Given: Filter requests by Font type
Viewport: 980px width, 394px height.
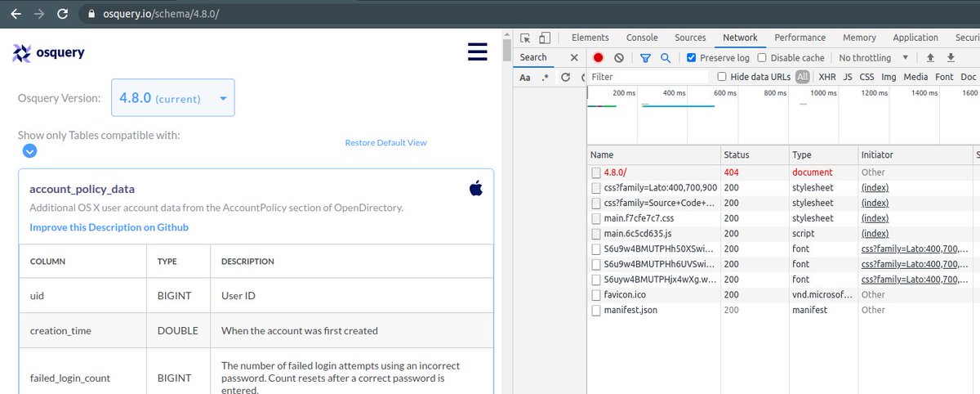Looking at the screenshot, I should 944,77.
